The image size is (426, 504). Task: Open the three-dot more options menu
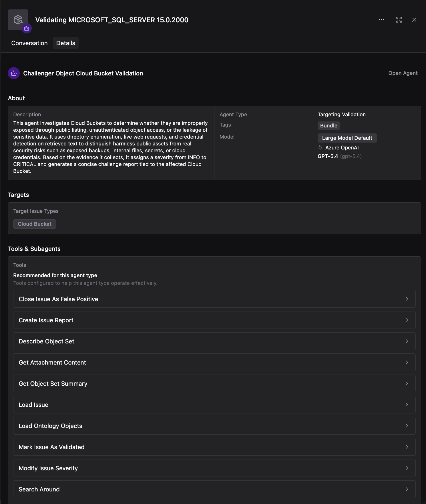[381, 20]
